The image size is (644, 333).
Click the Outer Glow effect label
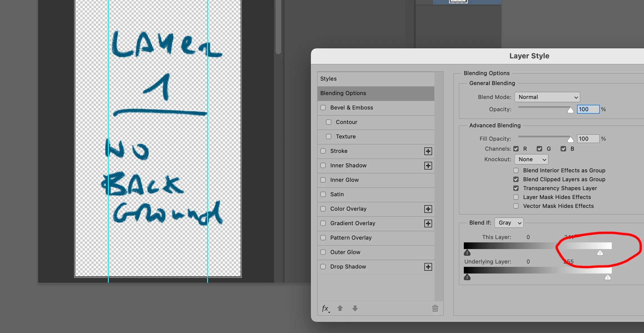(345, 252)
